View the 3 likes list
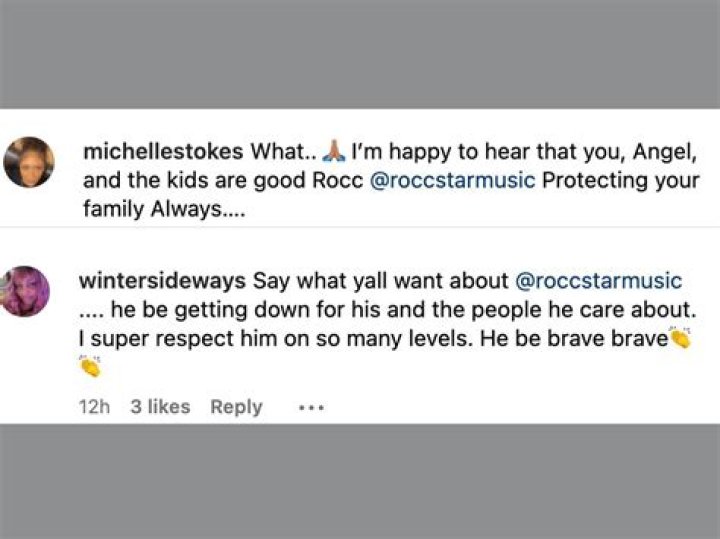 coord(160,407)
